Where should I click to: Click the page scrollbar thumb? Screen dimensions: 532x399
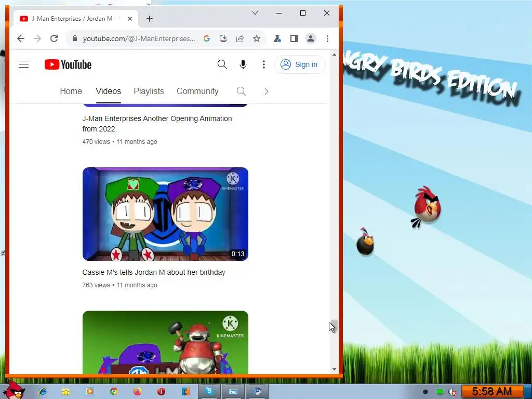(x=334, y=325)
